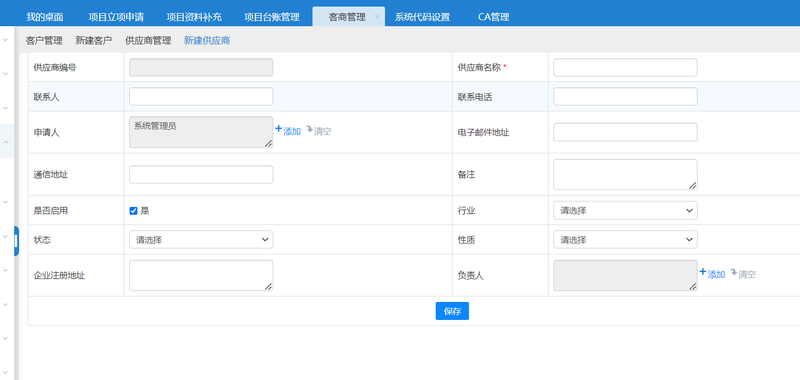
Task: Click the 备注 text area
Action: pos(625,174)
